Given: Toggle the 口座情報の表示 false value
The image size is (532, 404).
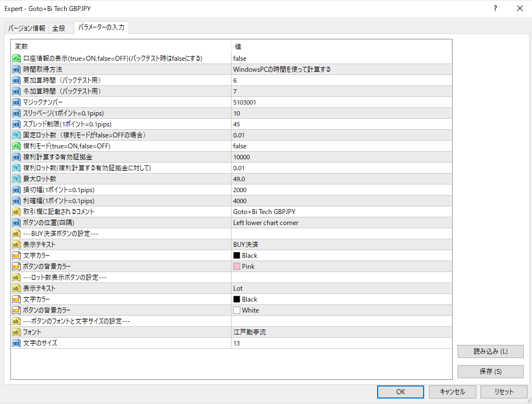Looking at the screenshot, I should (240, 59).
